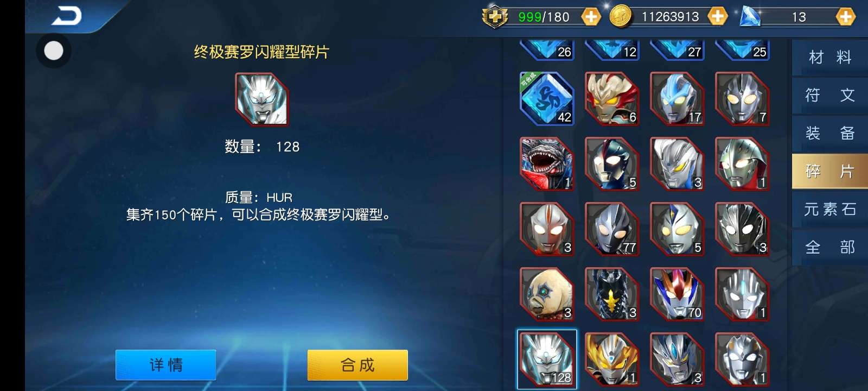Show the 全部 all items tab
868x391 pixels.
830,247
